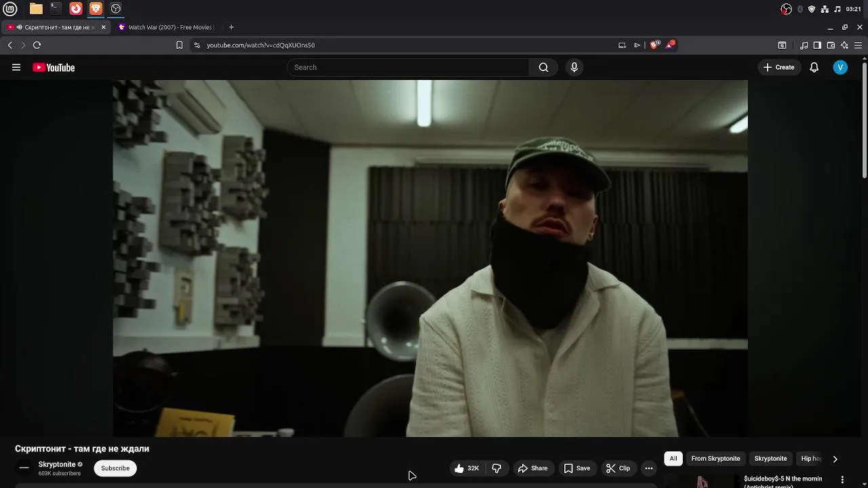Launch the terminal from the panel
The height and width of the screenshot is (488, 868).
click(56, 9)
